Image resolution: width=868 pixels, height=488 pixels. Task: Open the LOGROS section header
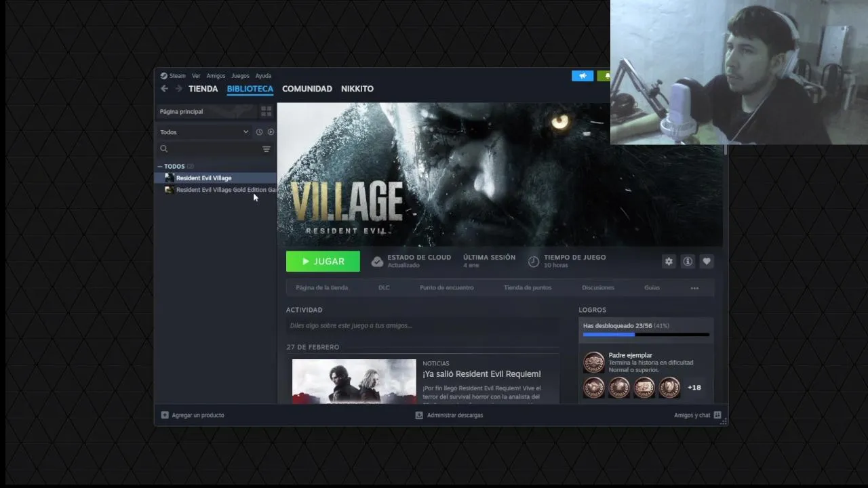click(593, 310)
